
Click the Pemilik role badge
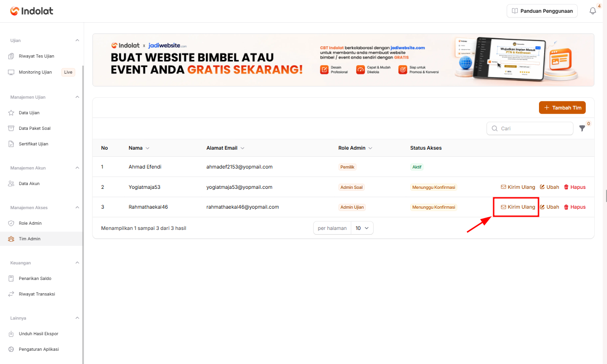pos(347,167)
